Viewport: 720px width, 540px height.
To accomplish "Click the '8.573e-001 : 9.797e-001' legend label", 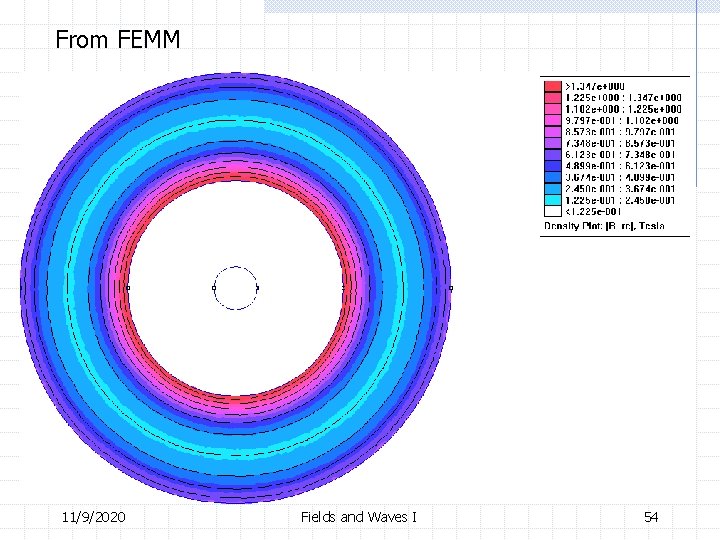I will pos(620,132).
